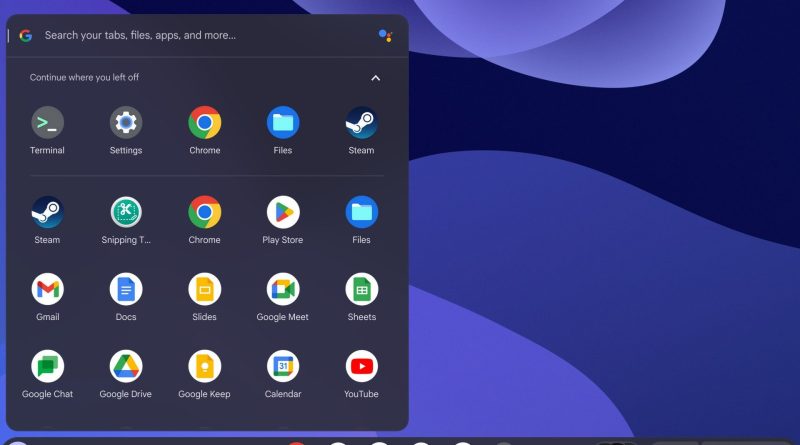Launch Chrome beside Play Store in the apps grid
The image size is (800, 445).
205,212
